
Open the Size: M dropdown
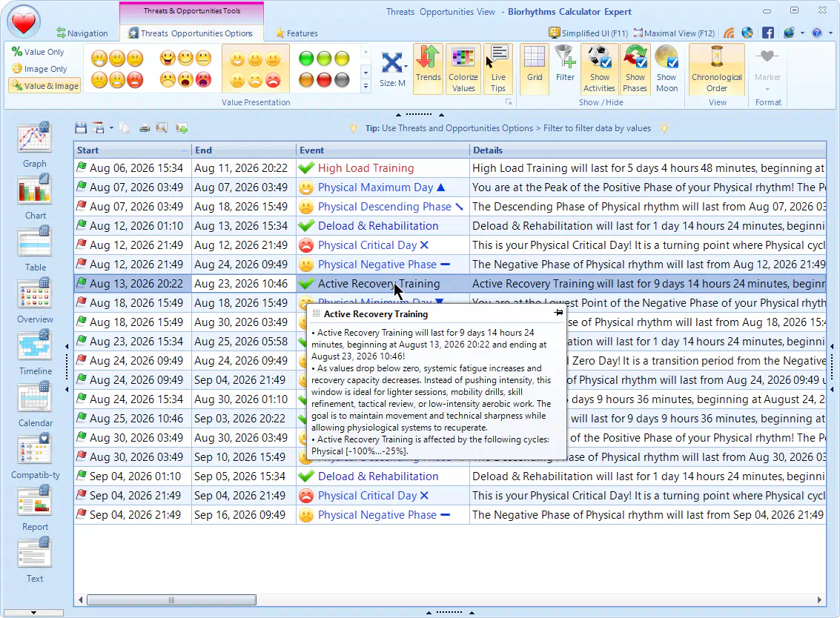[x=393, y=69]
